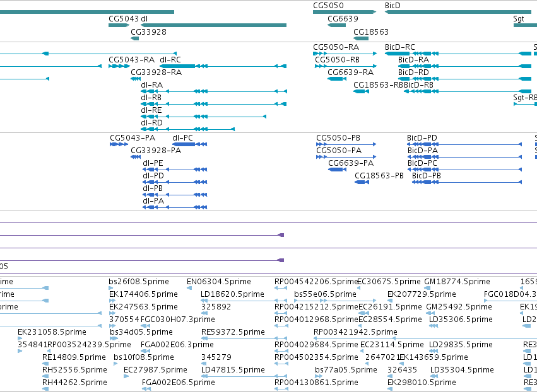Select the BicD-RA transcript label
Screen dimensions: 537x392
[413, 59]
